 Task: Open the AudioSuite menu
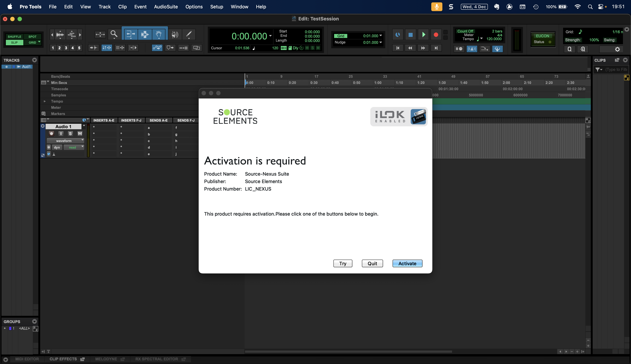coord(166,7)
